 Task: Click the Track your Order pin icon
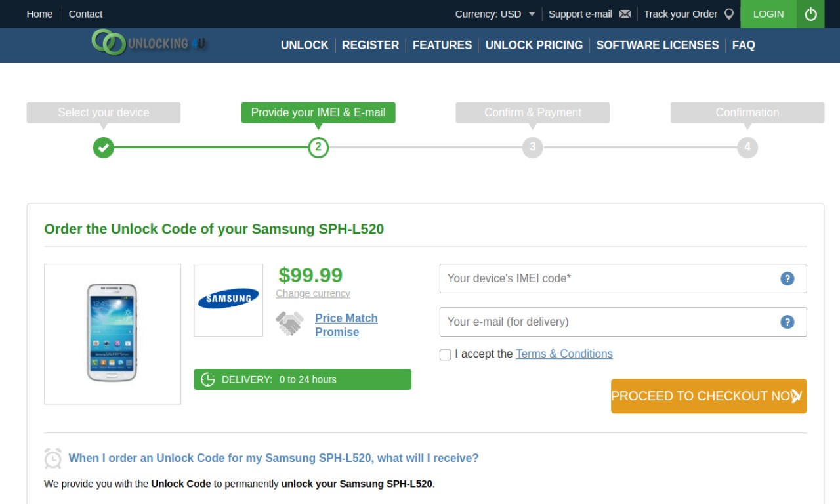(x=728, y=14)
